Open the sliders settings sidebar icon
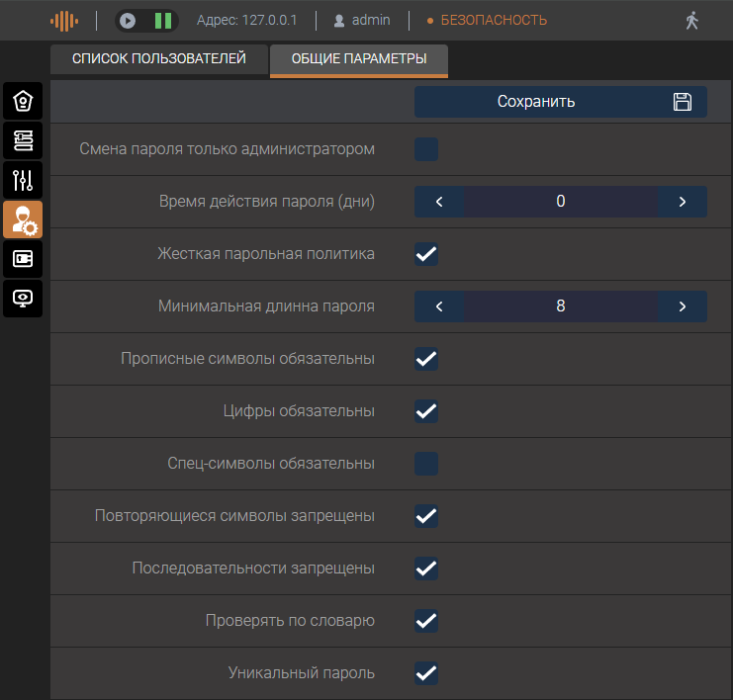 23,180
